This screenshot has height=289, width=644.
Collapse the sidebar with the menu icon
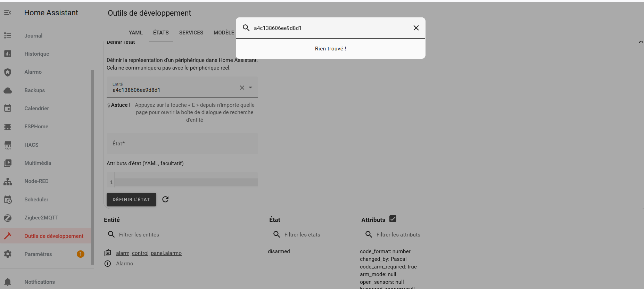(8, 13)
